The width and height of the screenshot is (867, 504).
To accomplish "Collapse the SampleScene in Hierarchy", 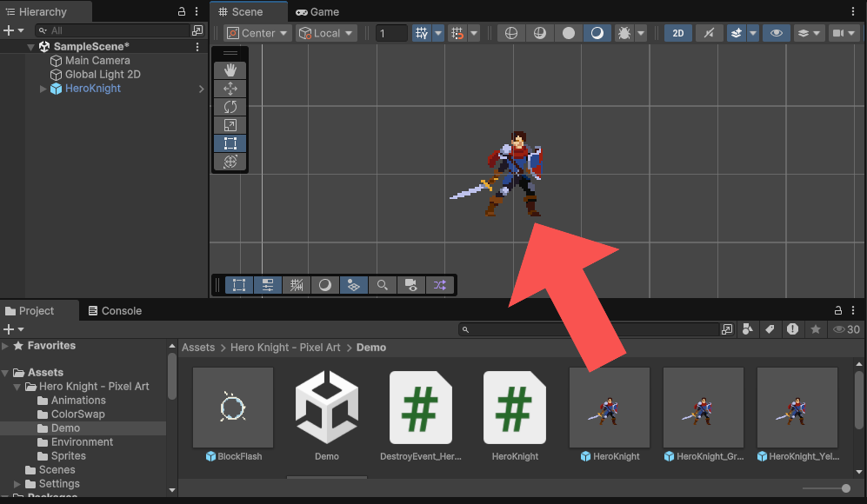I will [x=31, y=47].
